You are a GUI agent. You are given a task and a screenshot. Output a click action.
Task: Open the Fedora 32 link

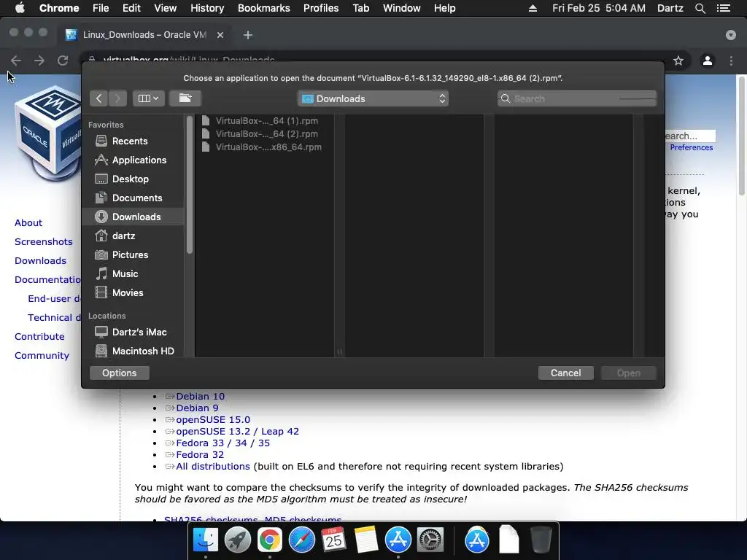[200, 455]
